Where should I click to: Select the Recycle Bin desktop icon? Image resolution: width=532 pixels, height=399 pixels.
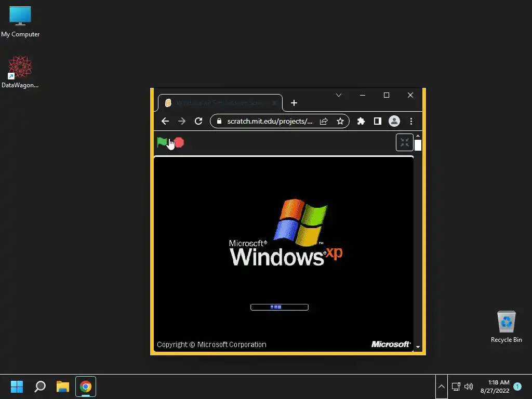(506, 327)
